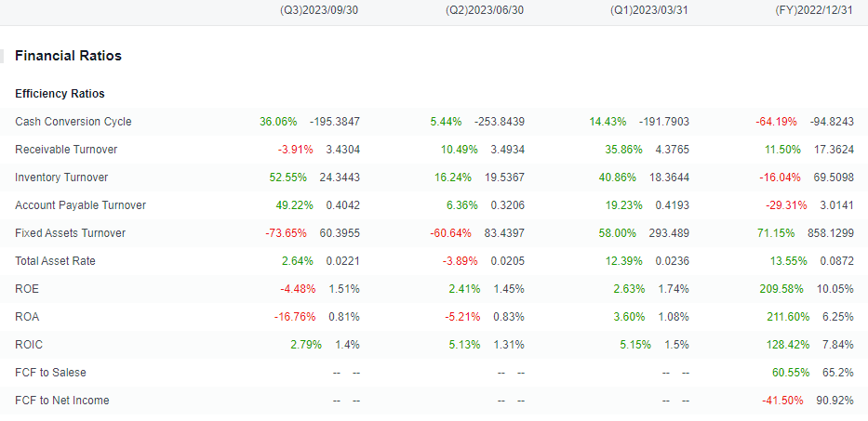Image resolution: width=868 pixels, height=421 pixels.
Task: Select the (Q2)2023/06/30 column header
Action: tap(485, 10)
